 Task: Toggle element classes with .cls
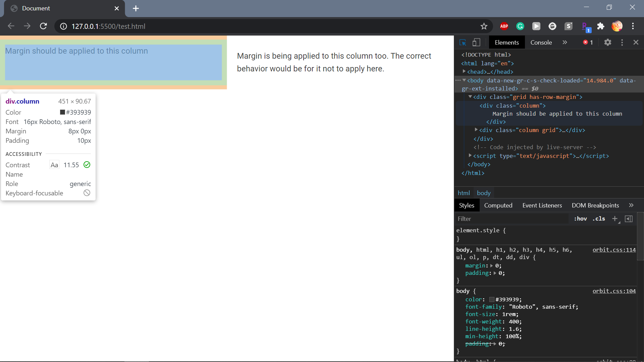598,219
